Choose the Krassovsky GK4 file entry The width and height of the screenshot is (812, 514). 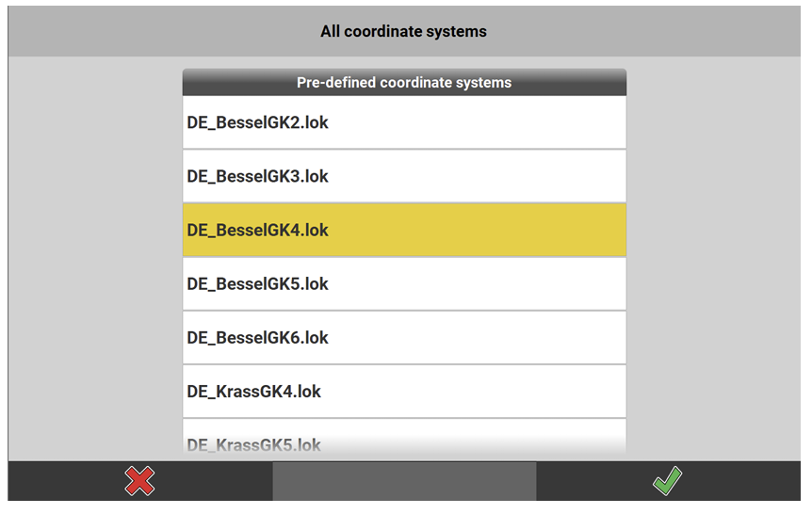click(404, 391)
